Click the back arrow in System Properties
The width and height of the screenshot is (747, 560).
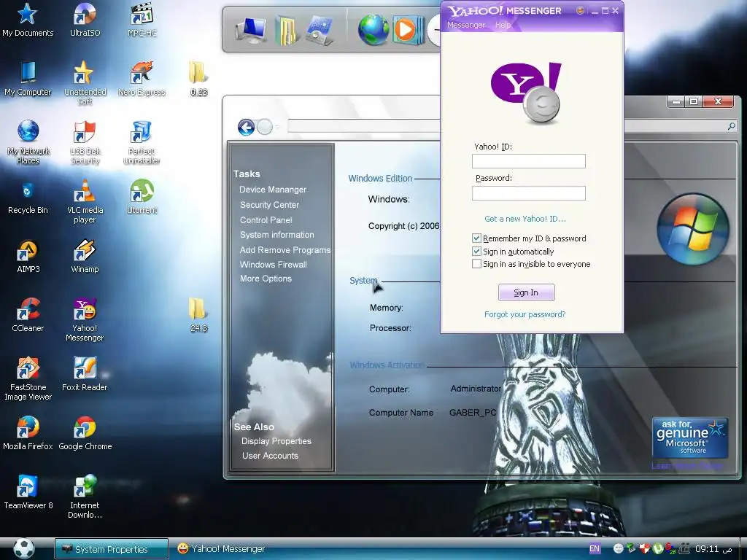(246, 127)
